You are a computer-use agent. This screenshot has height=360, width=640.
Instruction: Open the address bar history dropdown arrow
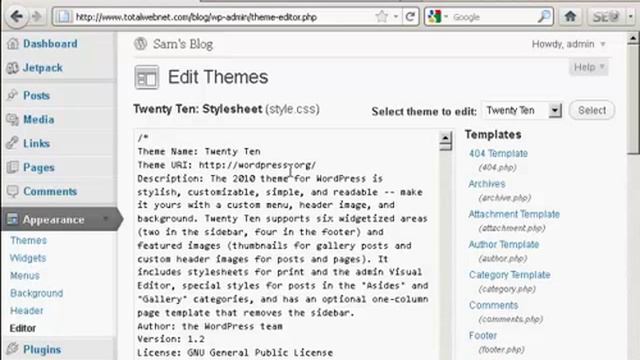coord(396,17)
